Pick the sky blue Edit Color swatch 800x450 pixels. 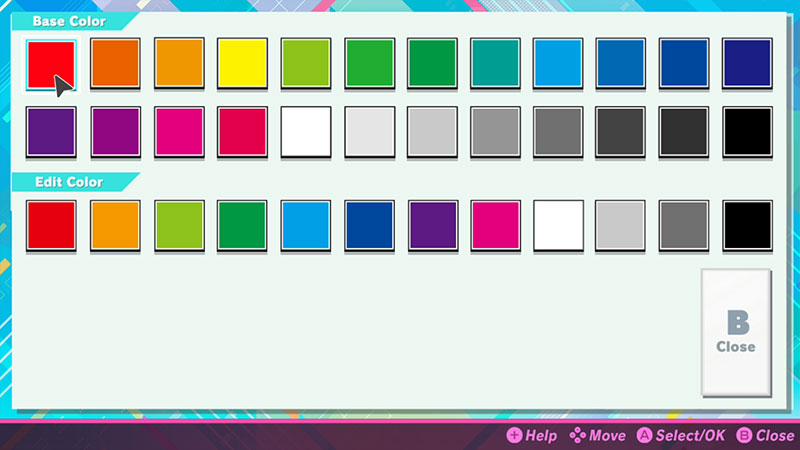(306, 226)
